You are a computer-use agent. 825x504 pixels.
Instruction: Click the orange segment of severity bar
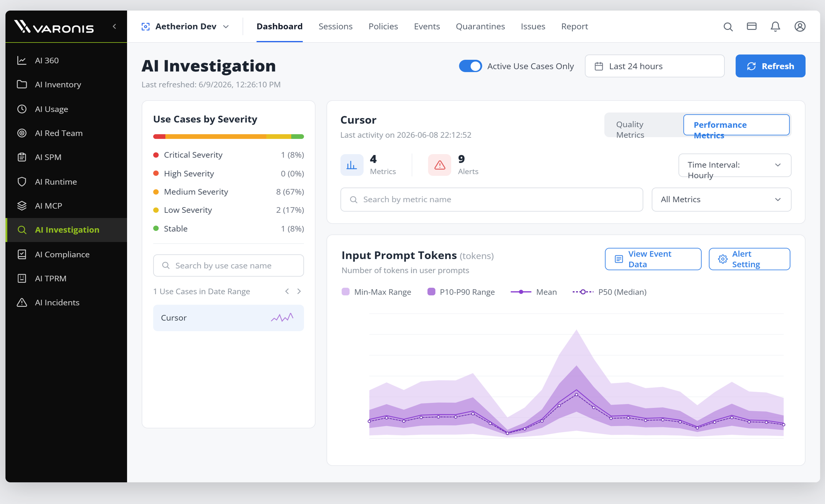tap(216, 137)
